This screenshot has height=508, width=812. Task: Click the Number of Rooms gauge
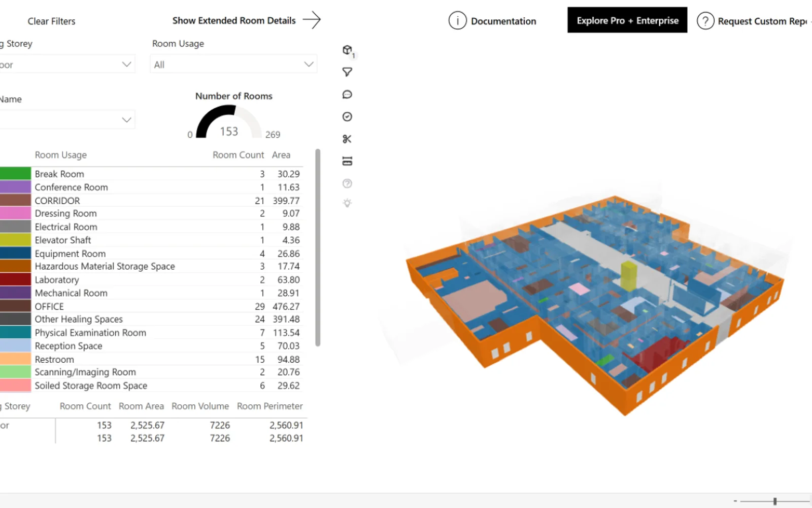pyautogui.click(x=229, y=121)
